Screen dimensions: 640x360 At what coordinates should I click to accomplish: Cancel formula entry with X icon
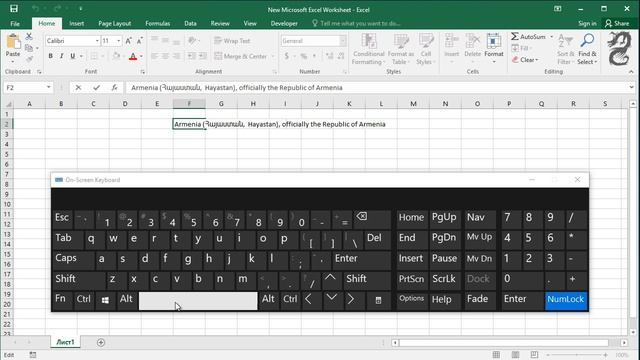[x=78, y=87]
